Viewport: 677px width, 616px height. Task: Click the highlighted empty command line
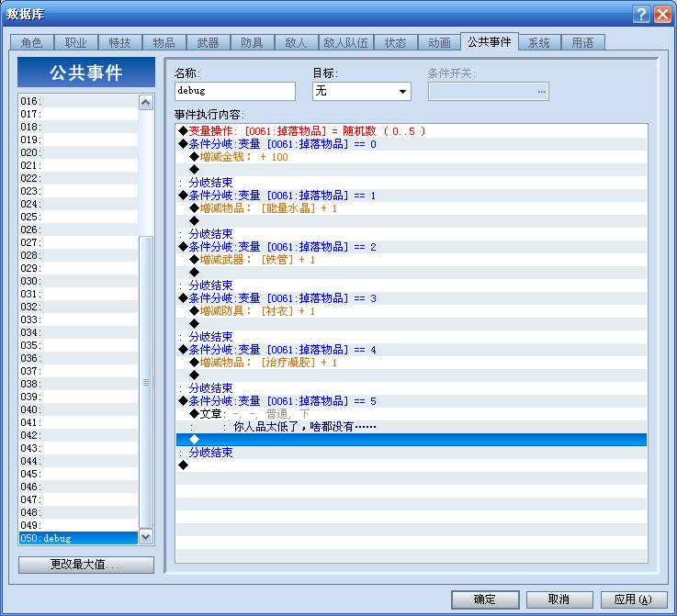(412, 440)
